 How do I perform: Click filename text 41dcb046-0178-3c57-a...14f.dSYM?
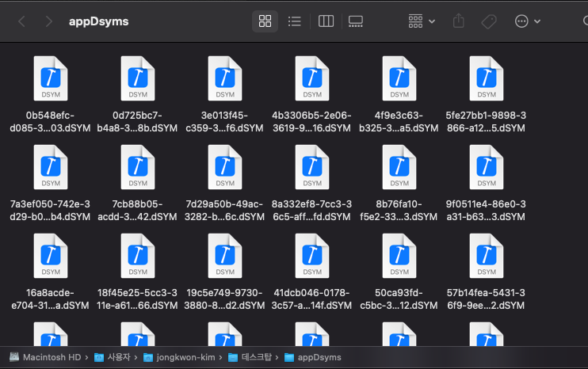[311, 299]
